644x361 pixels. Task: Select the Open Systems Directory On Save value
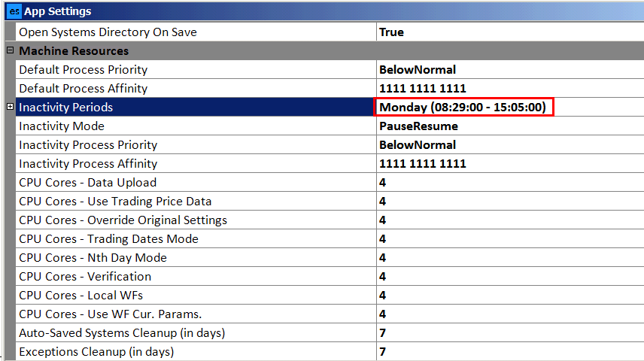click(391, 32)
